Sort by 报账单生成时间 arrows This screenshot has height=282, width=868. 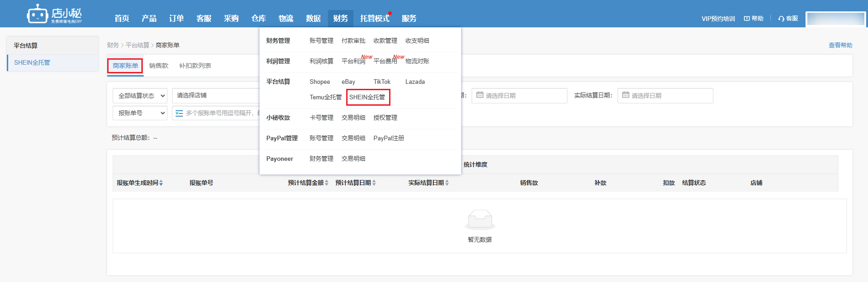pyautogui.click(x=161, y=183)
